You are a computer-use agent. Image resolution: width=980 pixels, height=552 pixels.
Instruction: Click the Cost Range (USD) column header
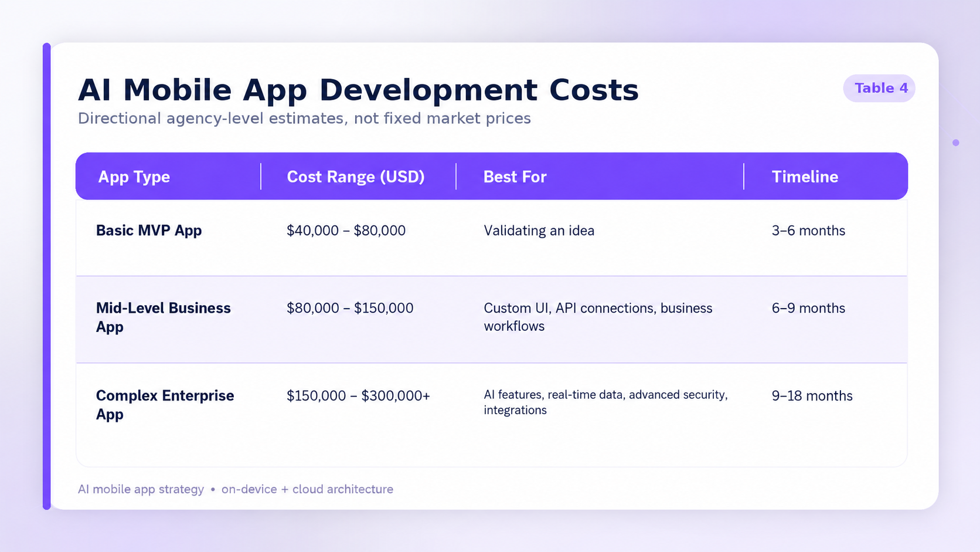tap(356, 177)
